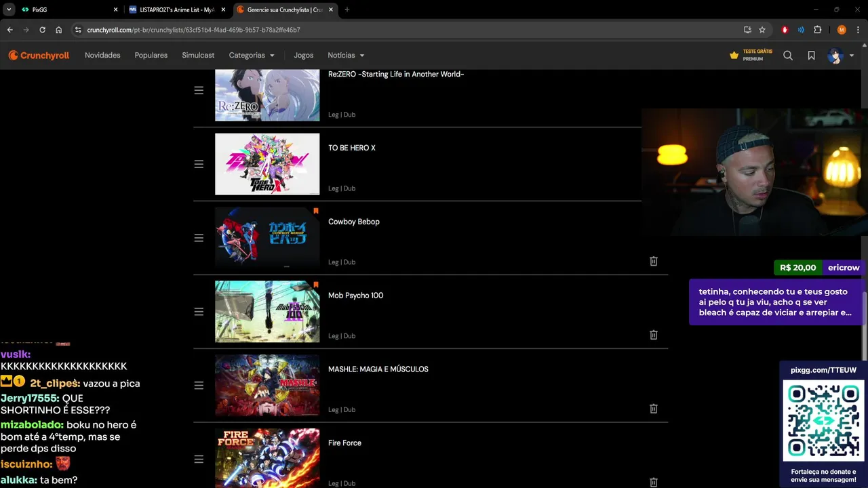Click the install app icon in address bar
The height and width of the screenshot is (488, 868).
(747, 30)
